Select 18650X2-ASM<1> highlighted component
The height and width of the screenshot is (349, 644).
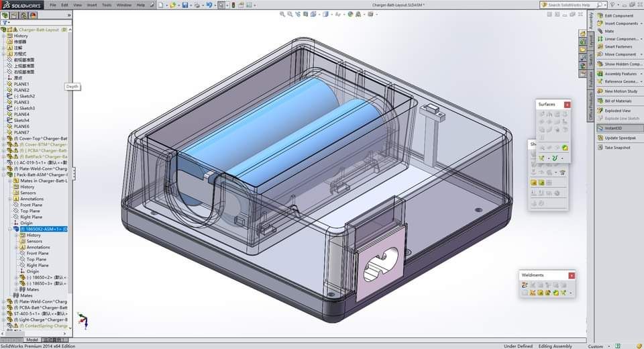pyautogui.click(x=43, y=229)
